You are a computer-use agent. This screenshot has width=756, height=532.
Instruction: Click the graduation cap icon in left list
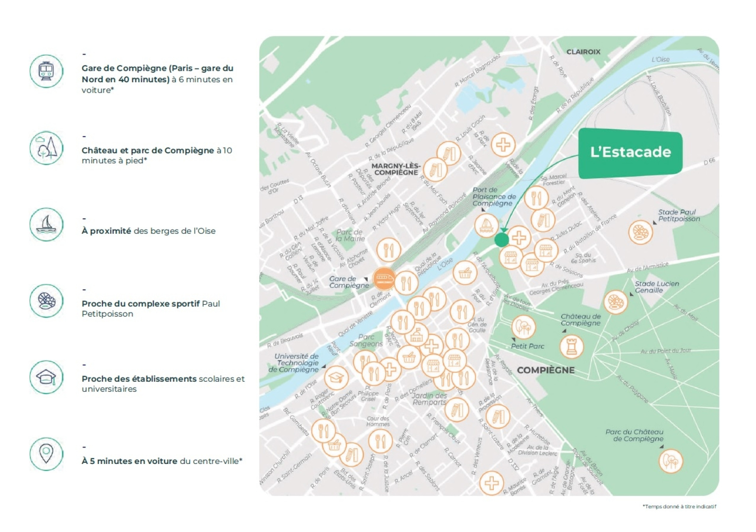(46, 378)
